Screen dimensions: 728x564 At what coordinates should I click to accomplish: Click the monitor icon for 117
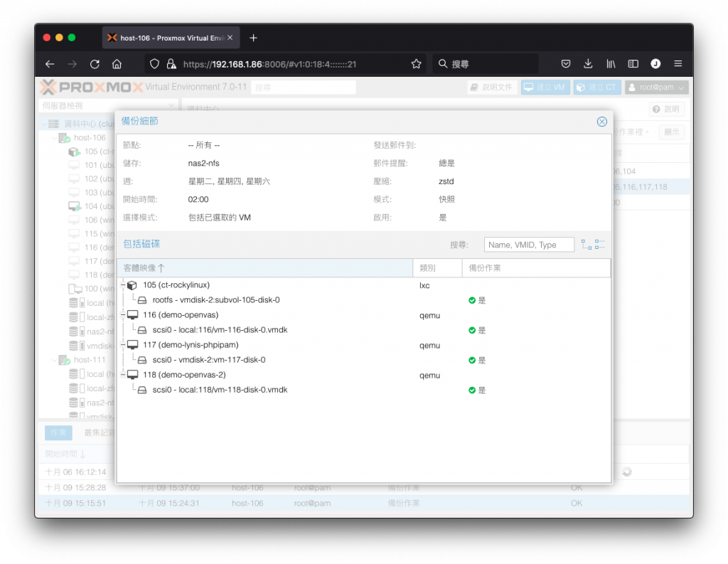pyautogui.click(x=132, y=345)
